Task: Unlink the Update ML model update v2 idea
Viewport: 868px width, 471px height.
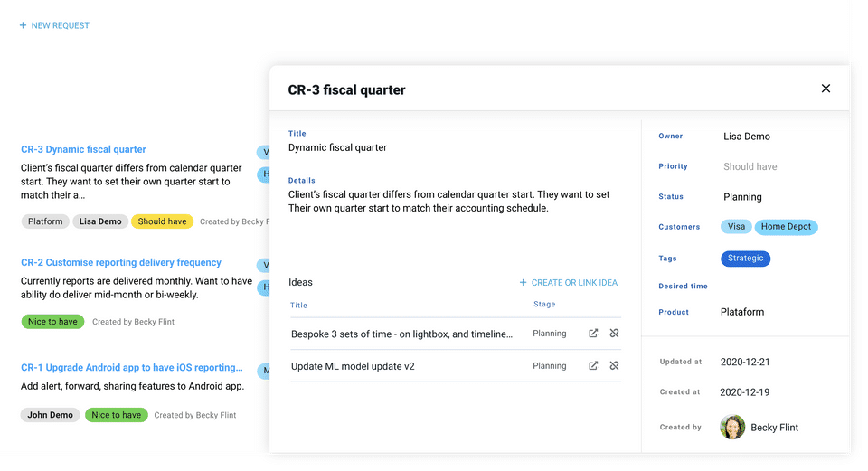Action: [x=614, y=366]
